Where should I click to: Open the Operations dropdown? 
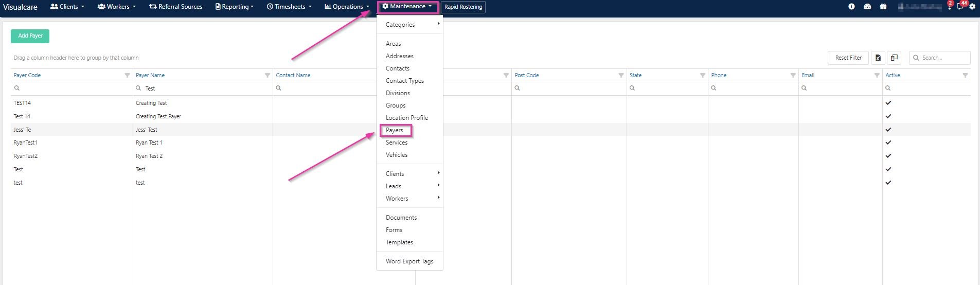coord(347,7)
